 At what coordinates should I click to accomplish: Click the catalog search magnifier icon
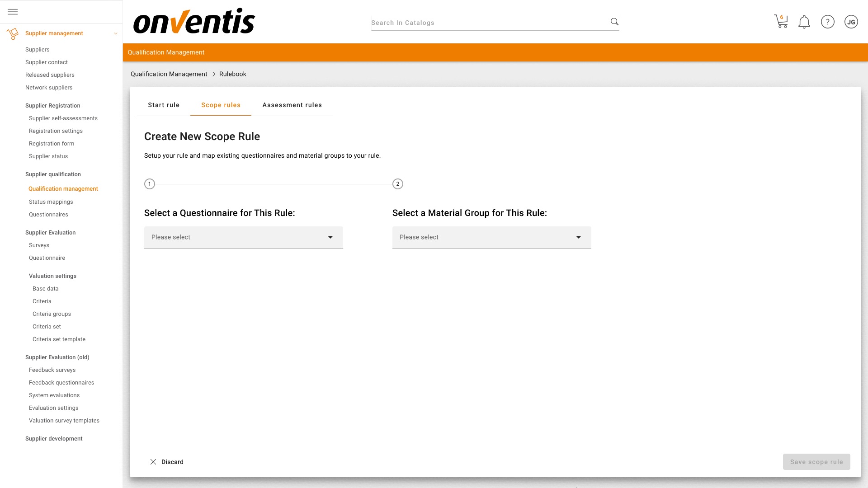[x=614, y=22]
